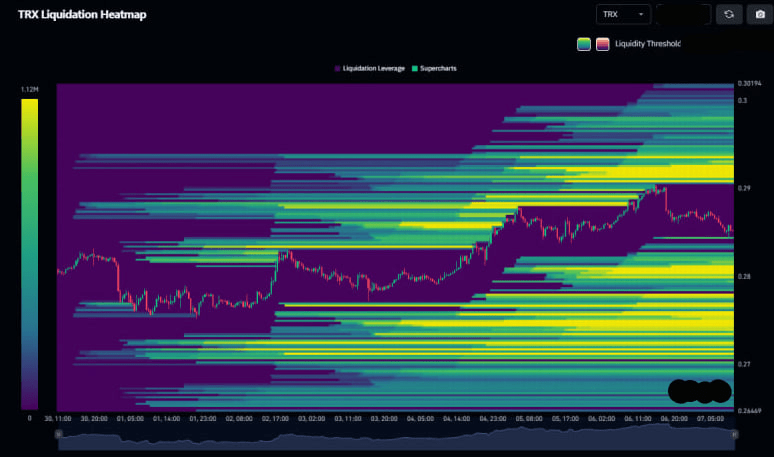Click the 0.28 price axis label
Screen dimensions: 774x457
point(744,276)
